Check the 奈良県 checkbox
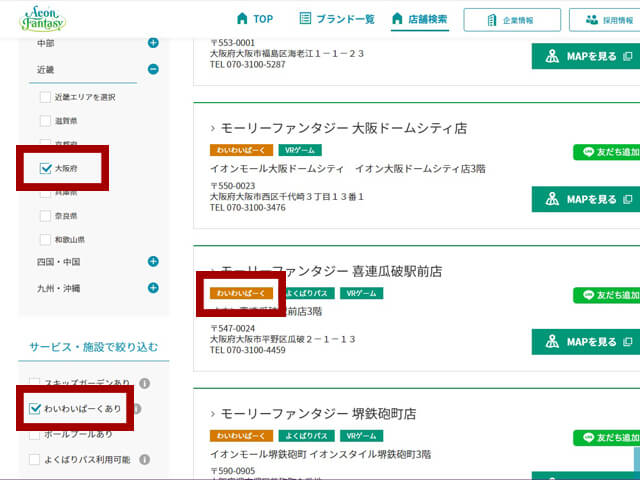Image resolution: width=640 pixels, height=480 pixels. click(45, 216)
